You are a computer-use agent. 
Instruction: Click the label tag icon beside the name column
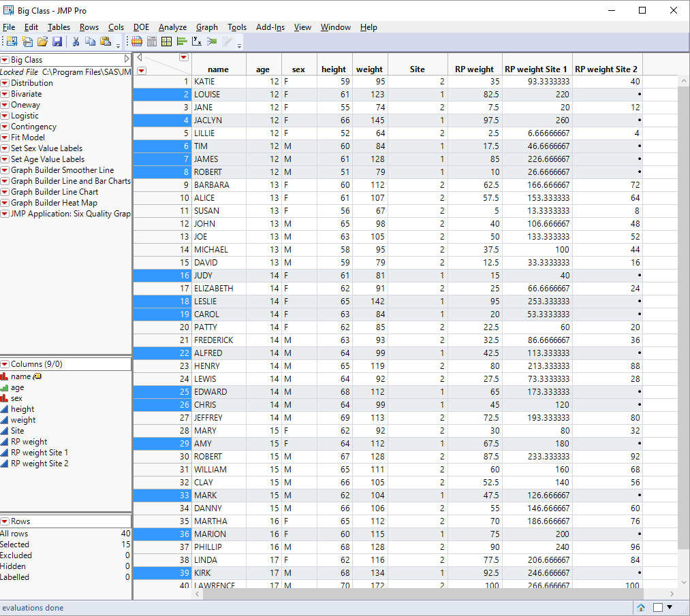coord(37,376)
